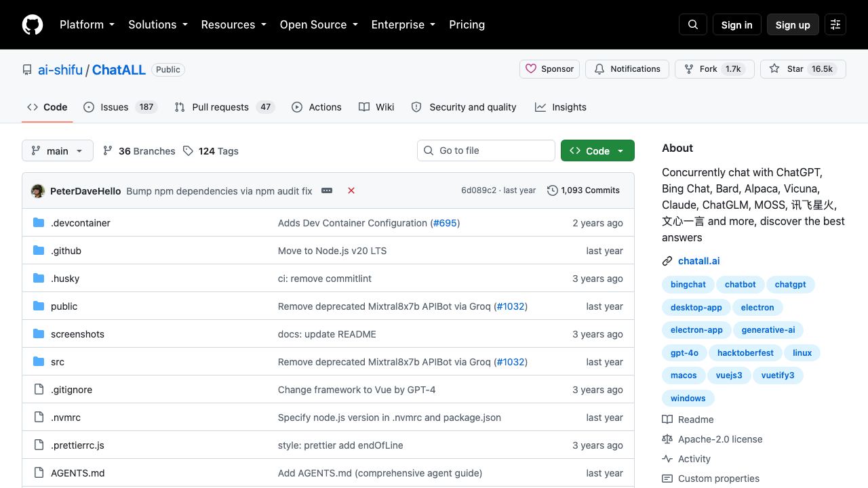Click the Notifications button
This screenshot has width=868, height=488.
pos(627,69)
